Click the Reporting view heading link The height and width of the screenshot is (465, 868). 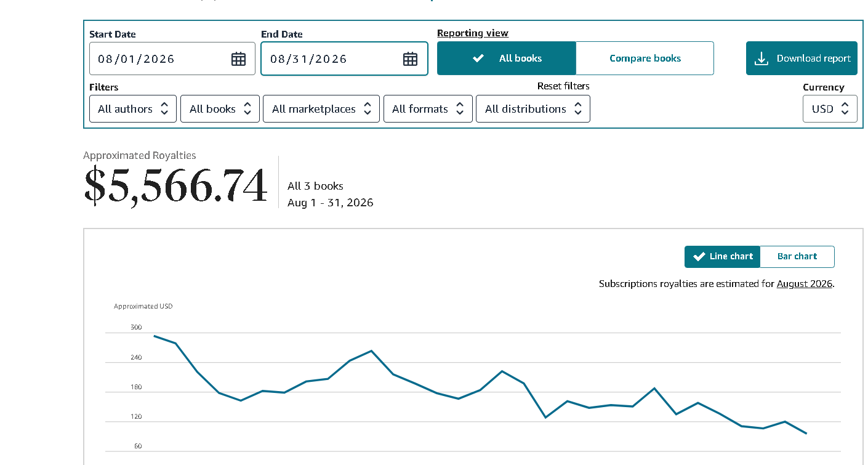(473, 33)
